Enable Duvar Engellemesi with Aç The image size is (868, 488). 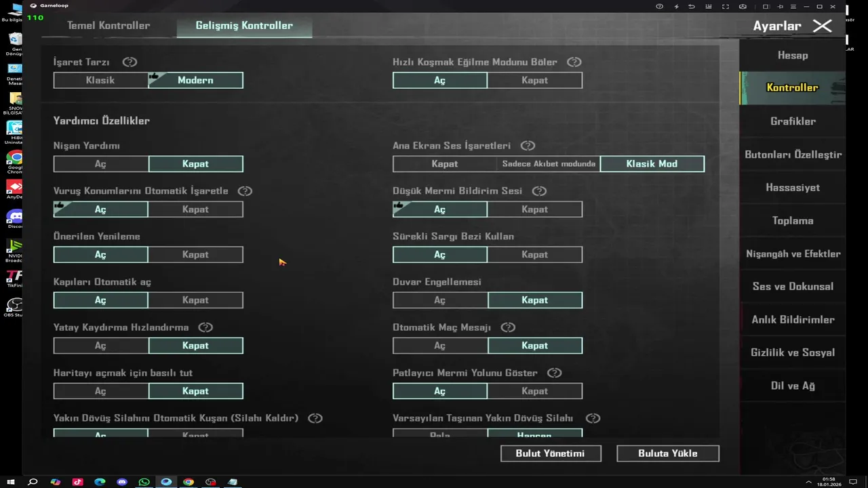point(439,300)
